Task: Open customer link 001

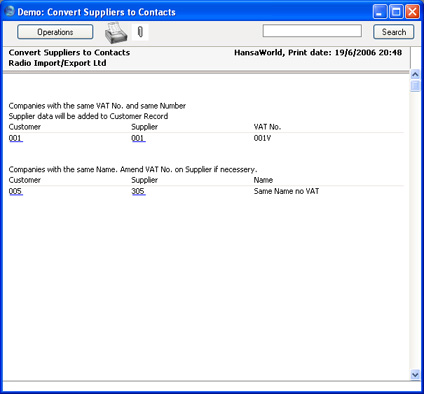Action: tap(15, 138)
